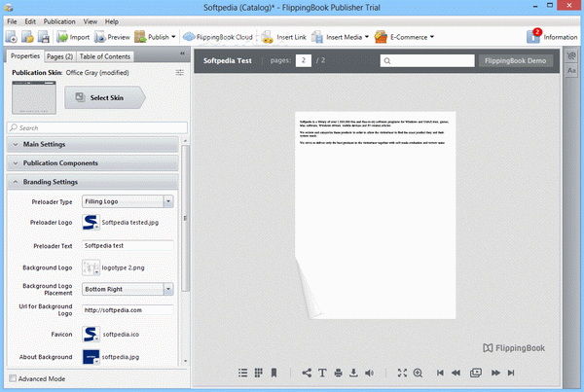Open the E-Commerce dropdown
This screenshot has width=584, height=392.
(404, 37)
